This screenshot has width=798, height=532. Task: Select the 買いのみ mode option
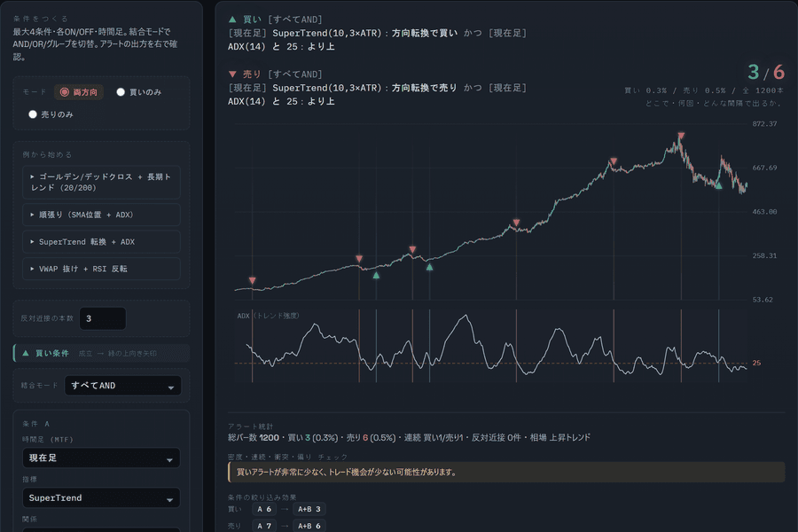tap(139, 92)
